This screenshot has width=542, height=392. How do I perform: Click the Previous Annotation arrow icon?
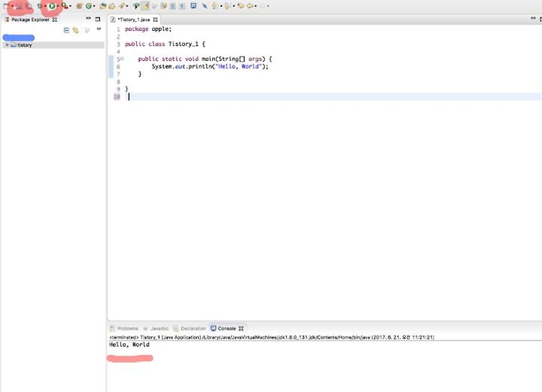(x=227, y=6)
